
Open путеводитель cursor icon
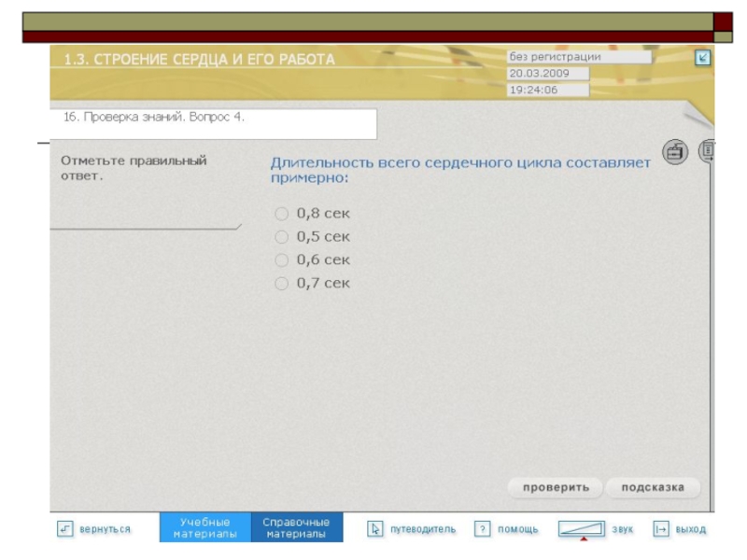pos(375,529)
